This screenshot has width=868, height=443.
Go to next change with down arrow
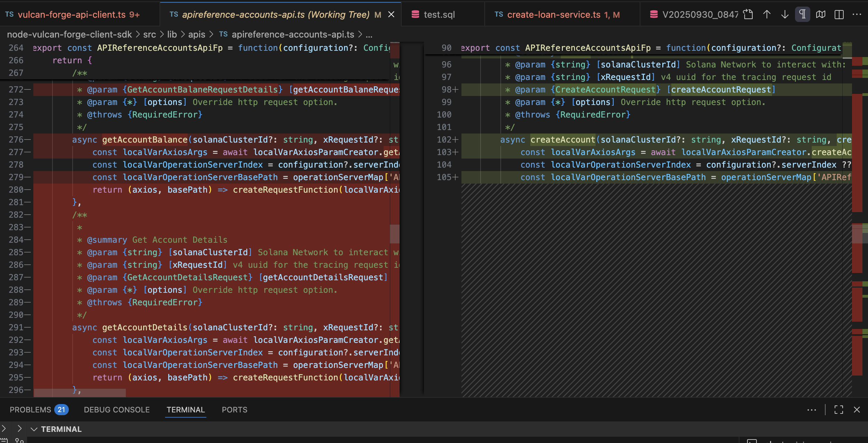[x=785, y=14]
